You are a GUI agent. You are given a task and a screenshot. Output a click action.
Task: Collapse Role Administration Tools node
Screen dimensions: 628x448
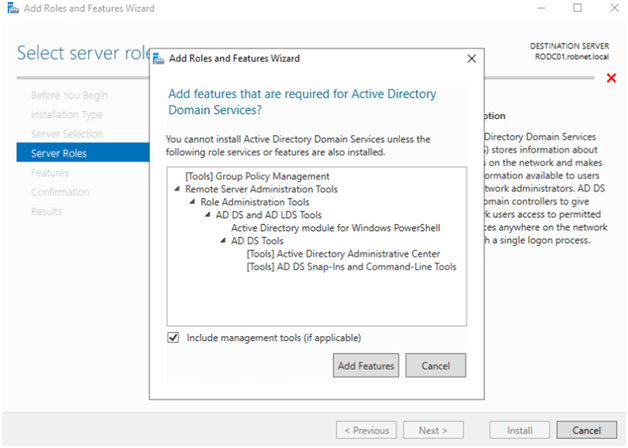[193, 202]
